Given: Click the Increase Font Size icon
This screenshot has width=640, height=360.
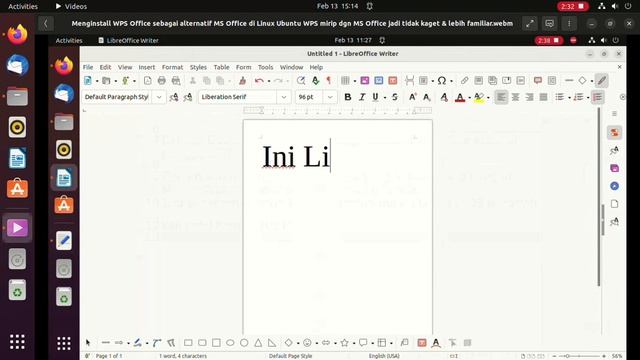Looking at the screenshot, I should [x=412, y=97].
